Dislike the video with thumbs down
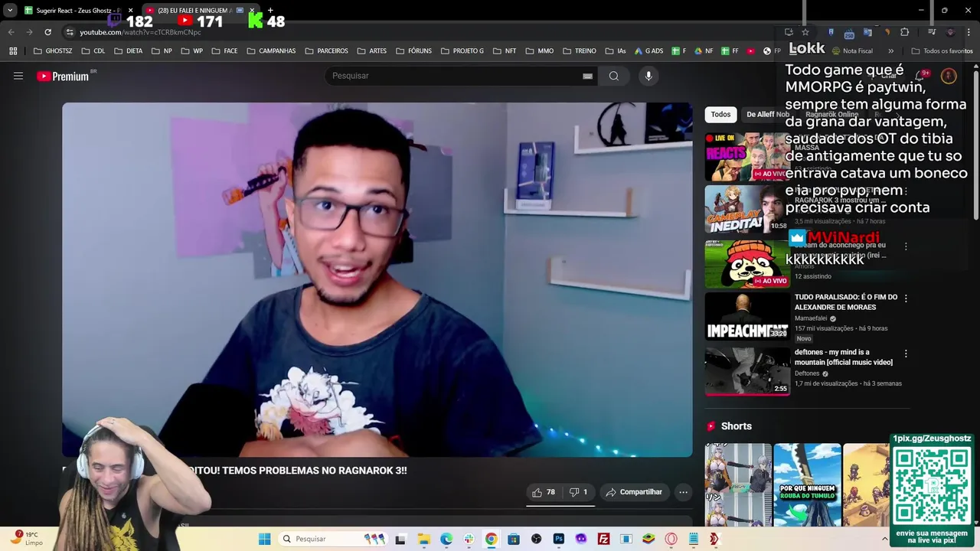Image resolution: width=980 pixels, height=551 pixels. pos(579,492)
